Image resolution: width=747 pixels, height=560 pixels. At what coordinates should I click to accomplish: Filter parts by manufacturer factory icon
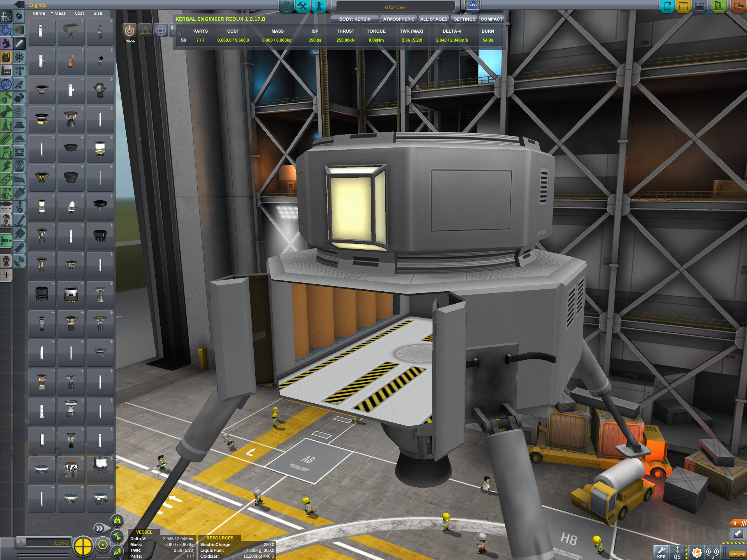click(x=6, y=71)
